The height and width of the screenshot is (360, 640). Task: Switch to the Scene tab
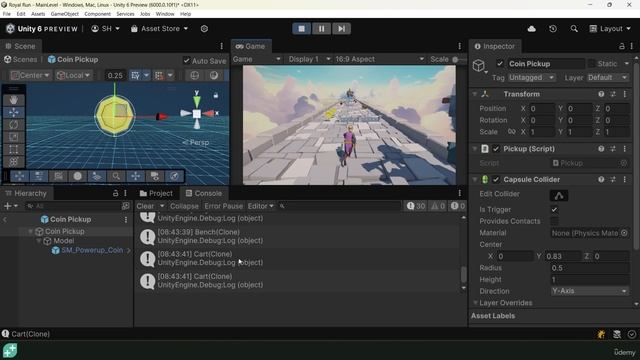point(20,46)
